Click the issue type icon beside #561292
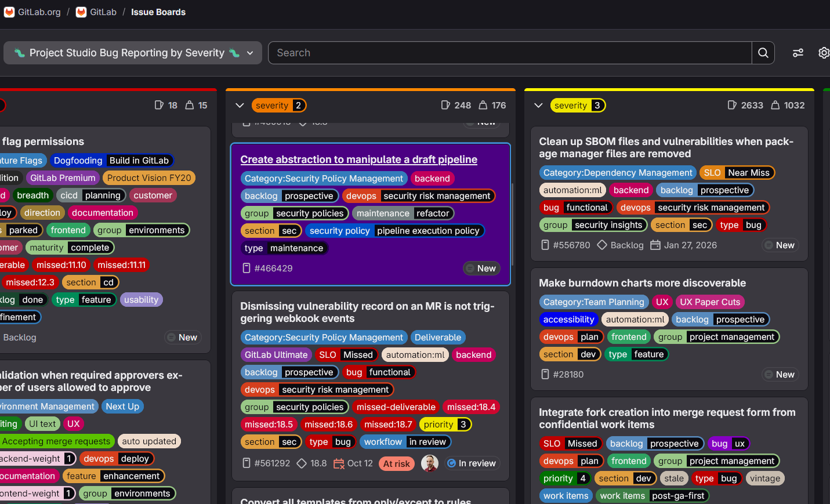 click(x=247, y=463)
